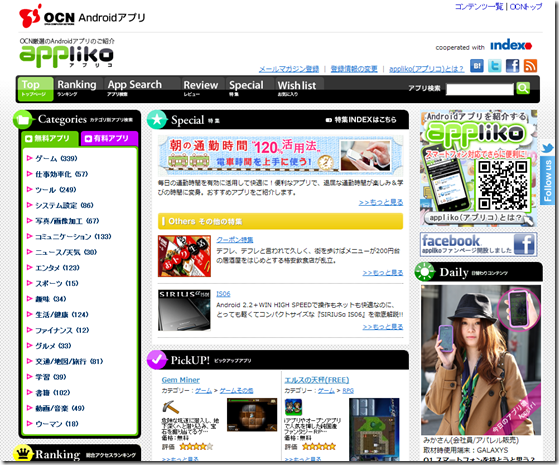Click the RPG category link

coord(348,391)
